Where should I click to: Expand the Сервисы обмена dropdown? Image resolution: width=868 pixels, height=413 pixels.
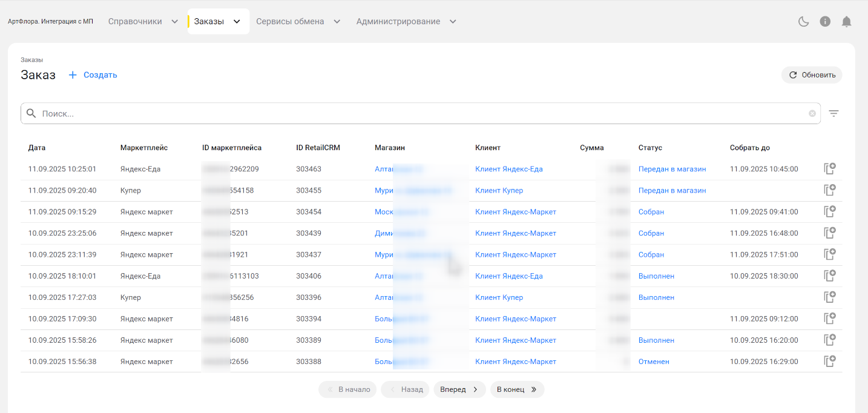[x=298, y=22]
